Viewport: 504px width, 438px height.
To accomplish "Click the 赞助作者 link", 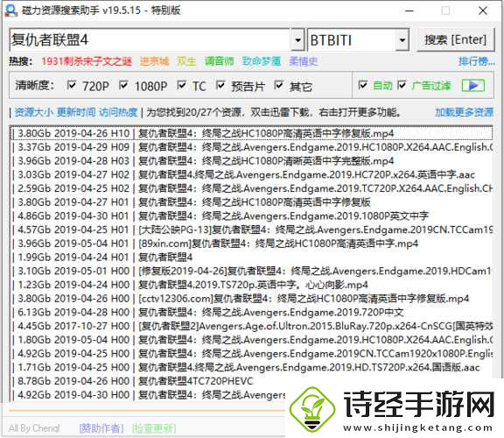I will click(101, 428).
